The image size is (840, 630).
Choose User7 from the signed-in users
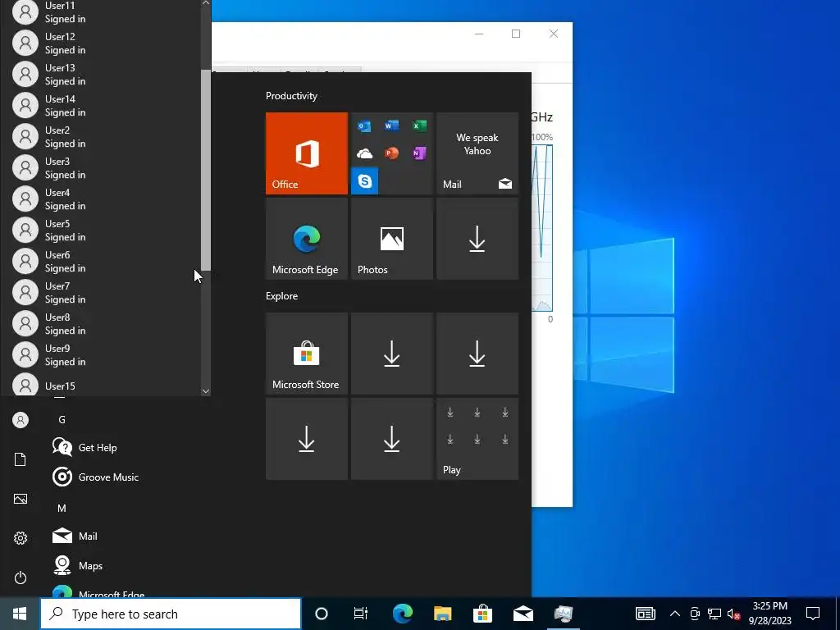point(101,292)
